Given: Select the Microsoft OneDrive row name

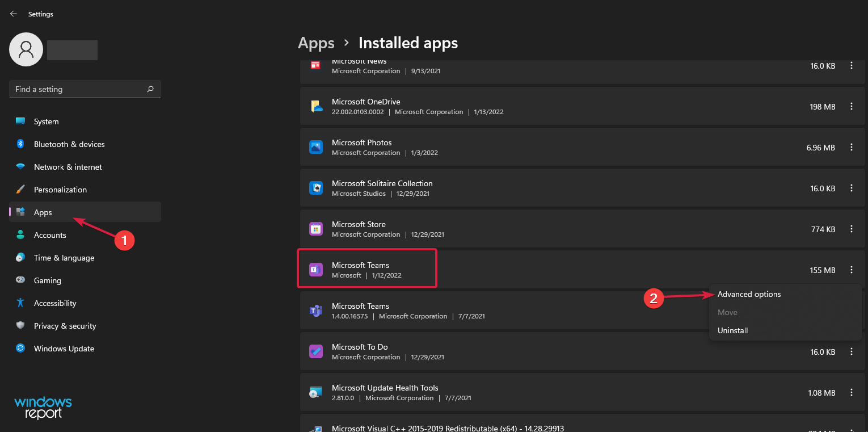Looking at the screenshot, I should click(366, 102).
